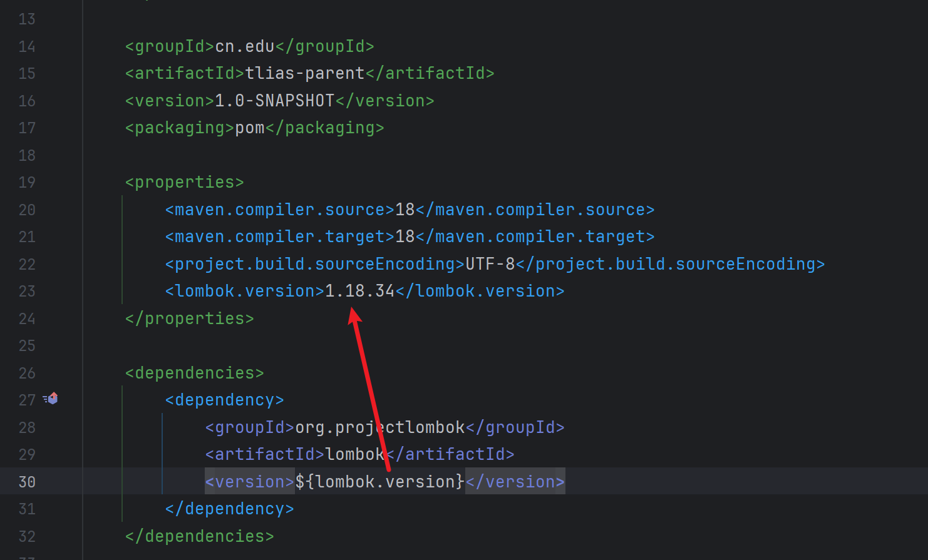The height and width of the screenshot is (560, 928).
Task: Click the groupId value cn.edu
Action: (245, 46)
